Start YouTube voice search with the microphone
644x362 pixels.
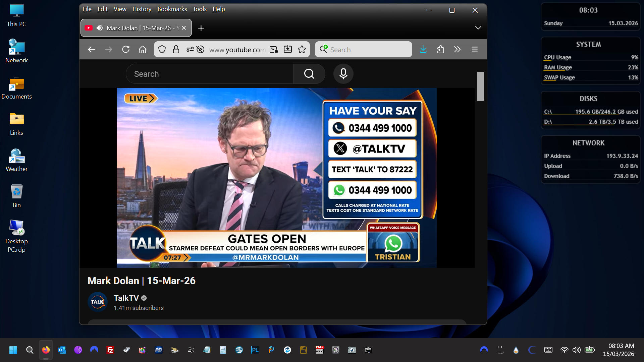[x=343, y=74]
